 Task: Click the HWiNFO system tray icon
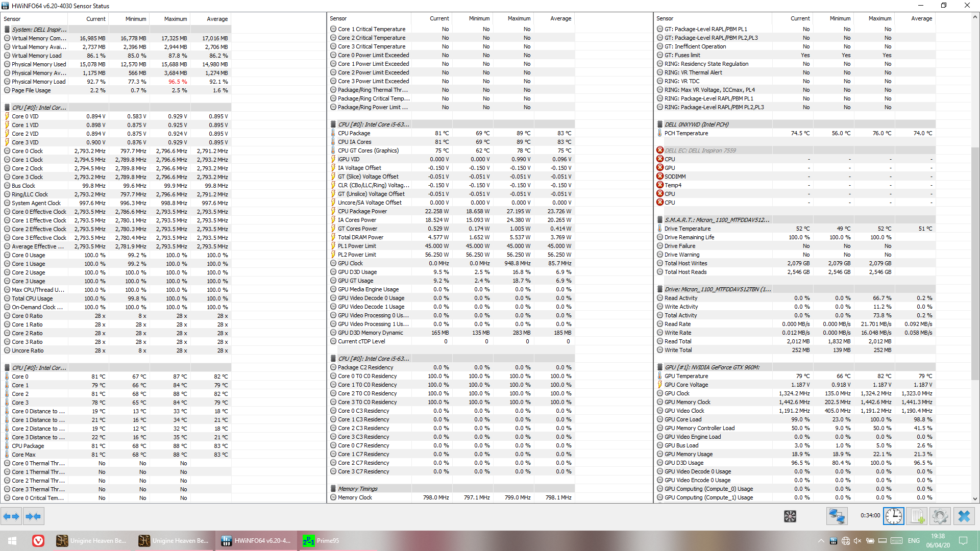833,541
